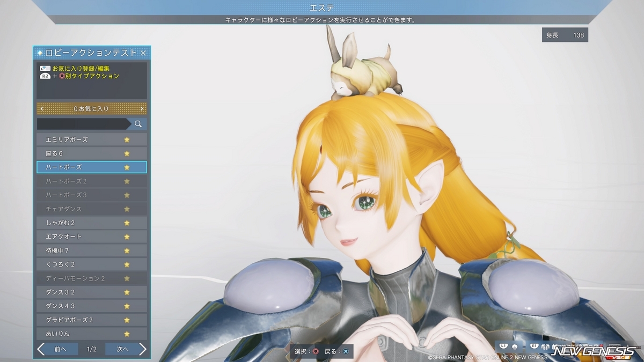Go to next category with right chevron
This screenshot has width=644, height=362.
(142, 109)
